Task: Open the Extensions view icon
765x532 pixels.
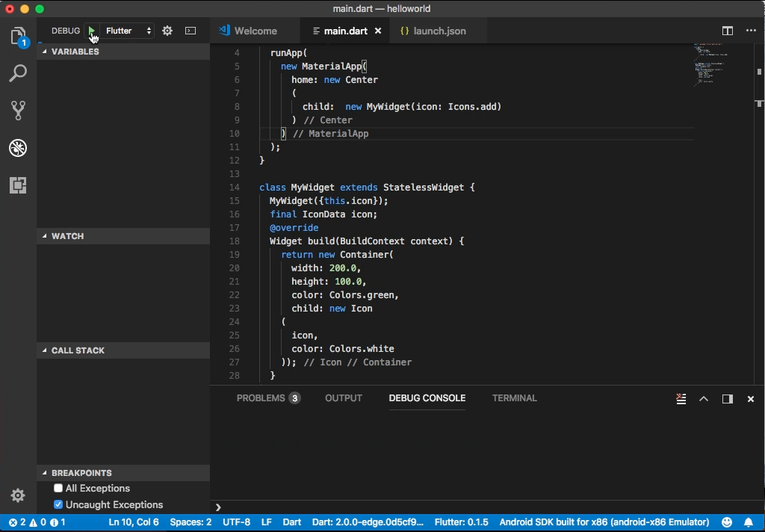Action: (18, 185)
